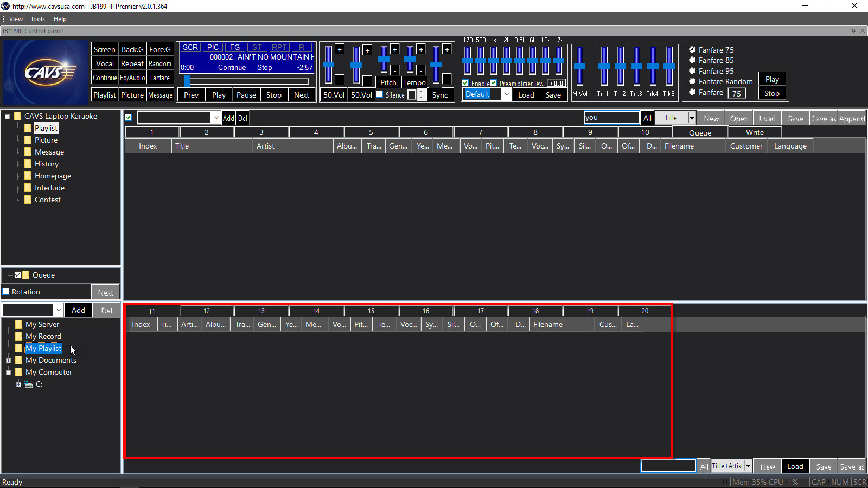Close the JB199III Control panel
The image size is (868, 488).
point(863,31)
